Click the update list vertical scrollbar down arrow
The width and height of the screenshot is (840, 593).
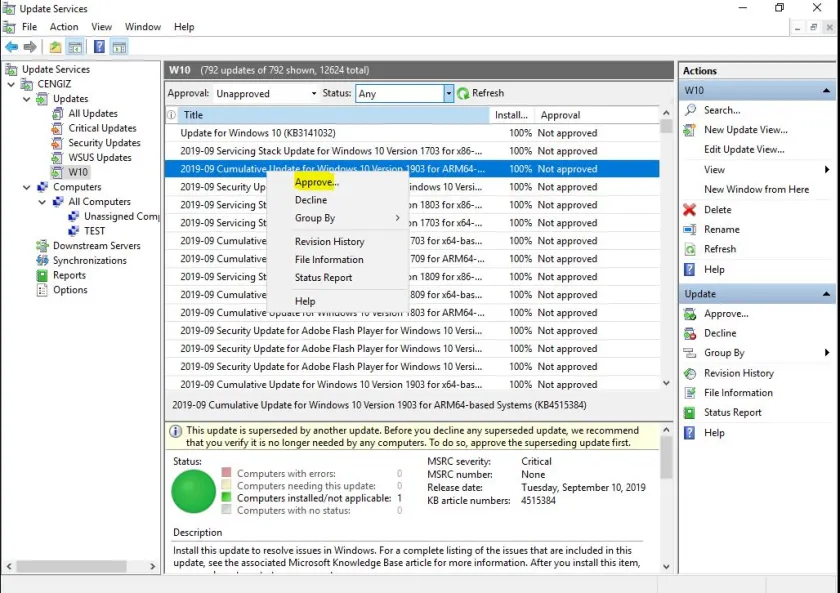(666, 384)
